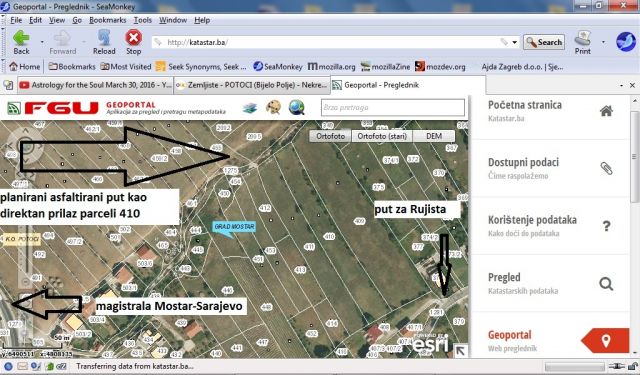The width and height of the screenshot is (640, 375).
Task: Switch map to Ortofoto (stari) view
Action: [382, 136]
